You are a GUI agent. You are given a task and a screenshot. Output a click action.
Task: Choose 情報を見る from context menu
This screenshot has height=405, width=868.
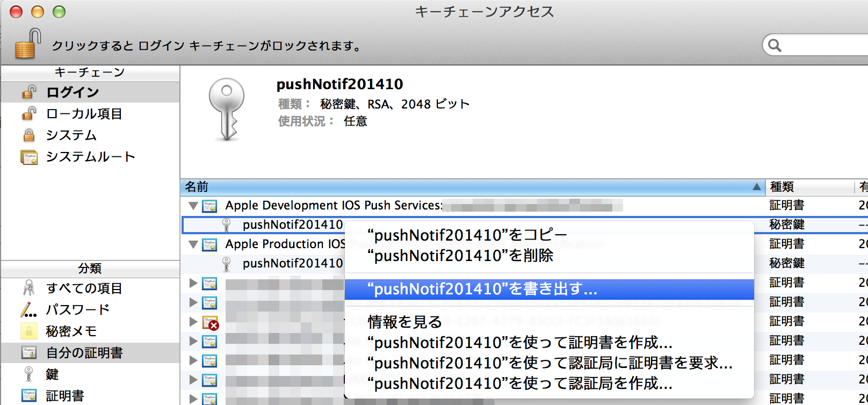click(x=549, y=322)
